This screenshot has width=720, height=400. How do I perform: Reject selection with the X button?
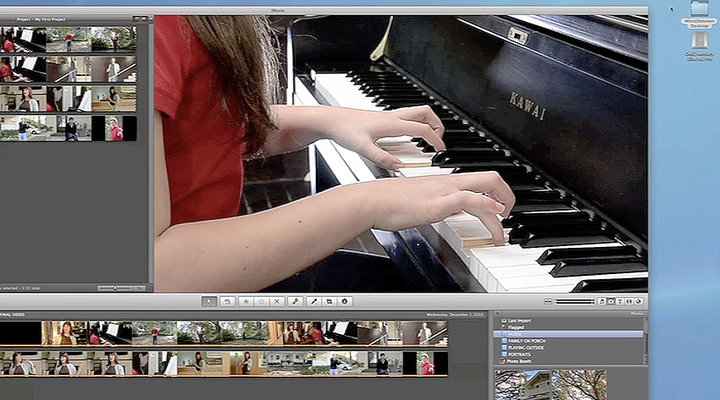[277, 301]
